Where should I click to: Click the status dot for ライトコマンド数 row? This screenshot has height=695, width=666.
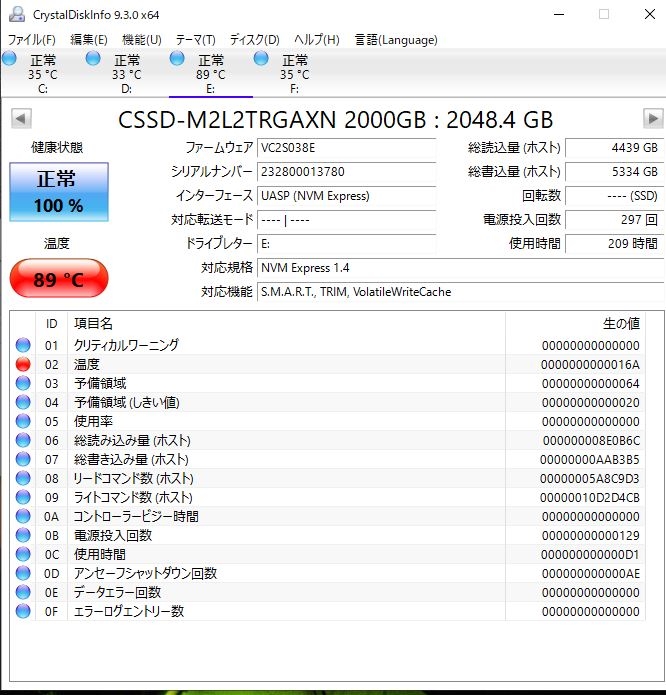23,497
